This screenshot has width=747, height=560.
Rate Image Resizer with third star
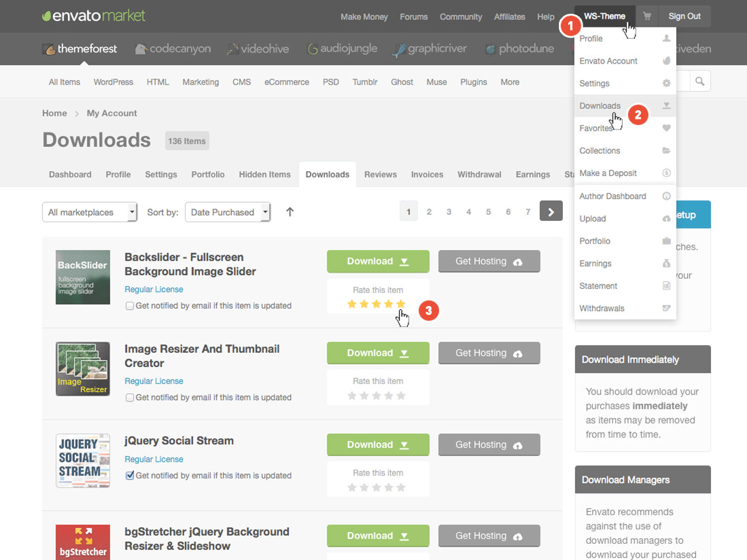pos(377,395)
